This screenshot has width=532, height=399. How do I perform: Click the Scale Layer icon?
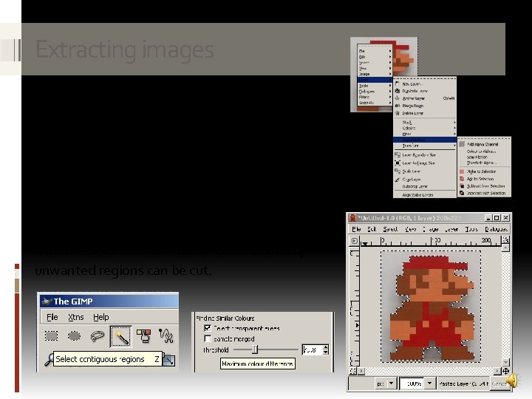(x=398, y=171)
